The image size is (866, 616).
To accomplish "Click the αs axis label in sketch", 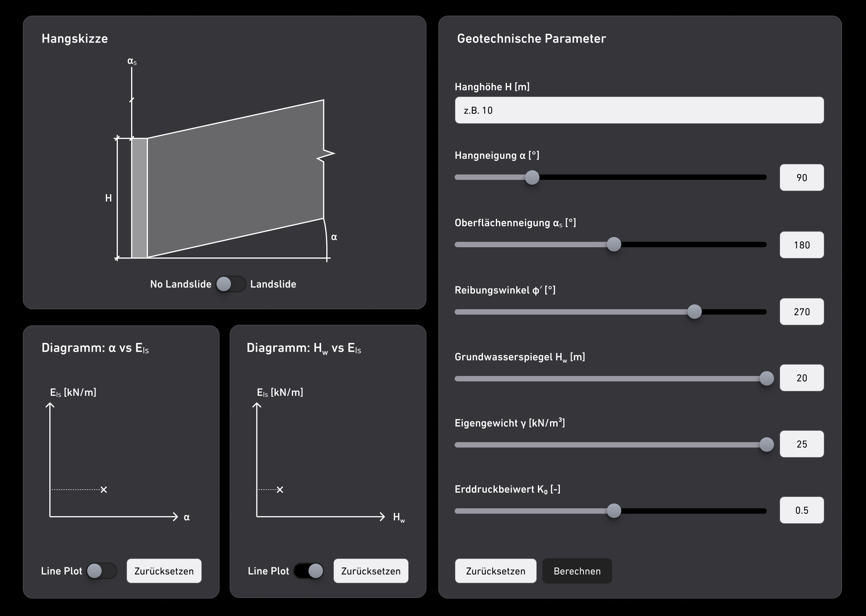I will [x=132, y=61].
